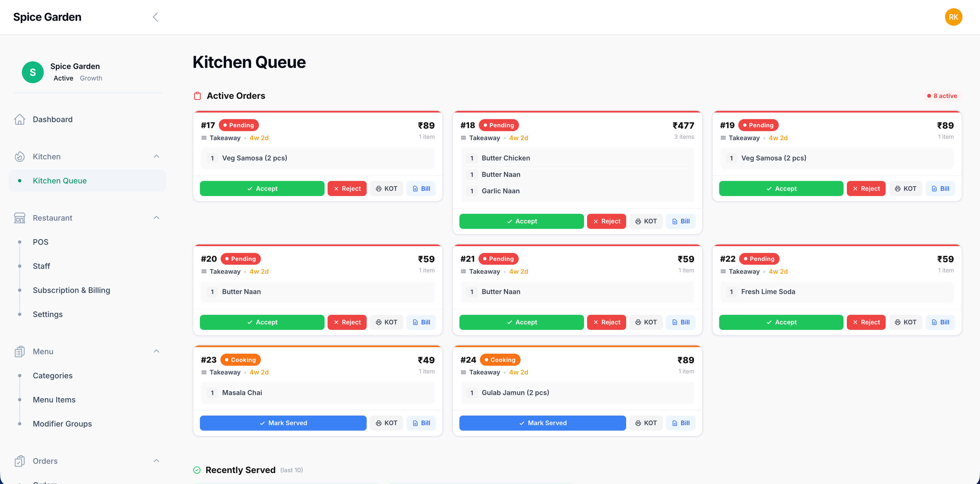The image size is (980, 484).
Task: Collapse the Kitchen section in sidebar
Action: pos(156,157)
